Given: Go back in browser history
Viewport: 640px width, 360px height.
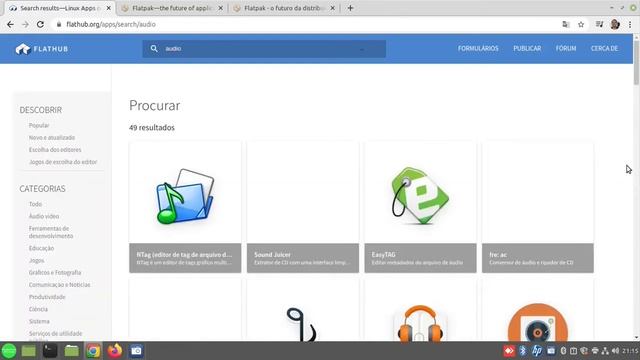Looking at the screenshot, I should coord(10,24).
